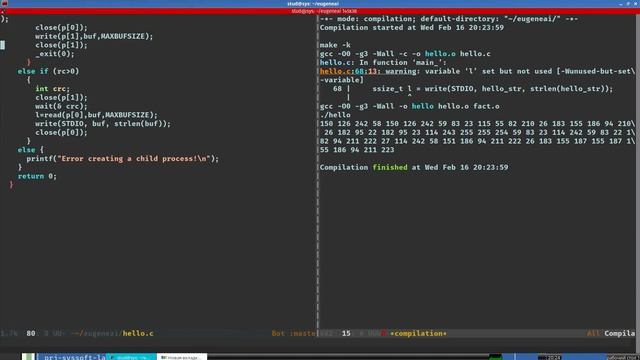
Task: Click the clock in the taskbar tray
Action: coord(549,358)
